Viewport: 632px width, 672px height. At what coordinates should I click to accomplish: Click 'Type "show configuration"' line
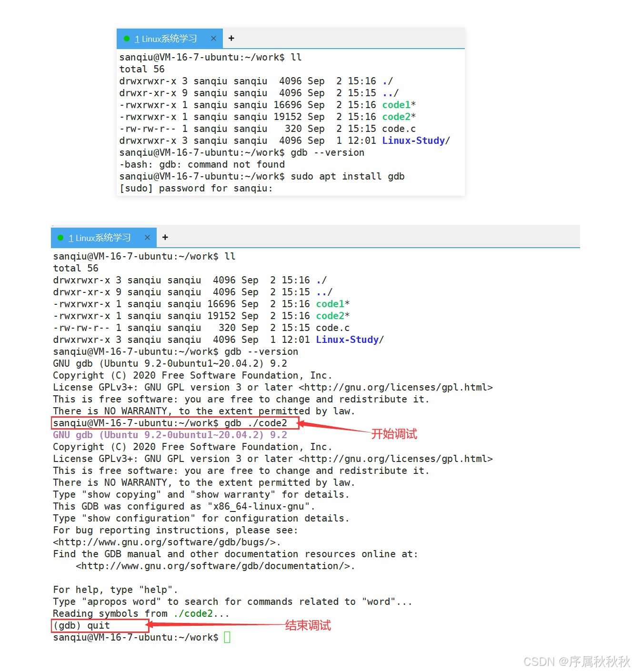pyautogui.click(x=201, y=518)
